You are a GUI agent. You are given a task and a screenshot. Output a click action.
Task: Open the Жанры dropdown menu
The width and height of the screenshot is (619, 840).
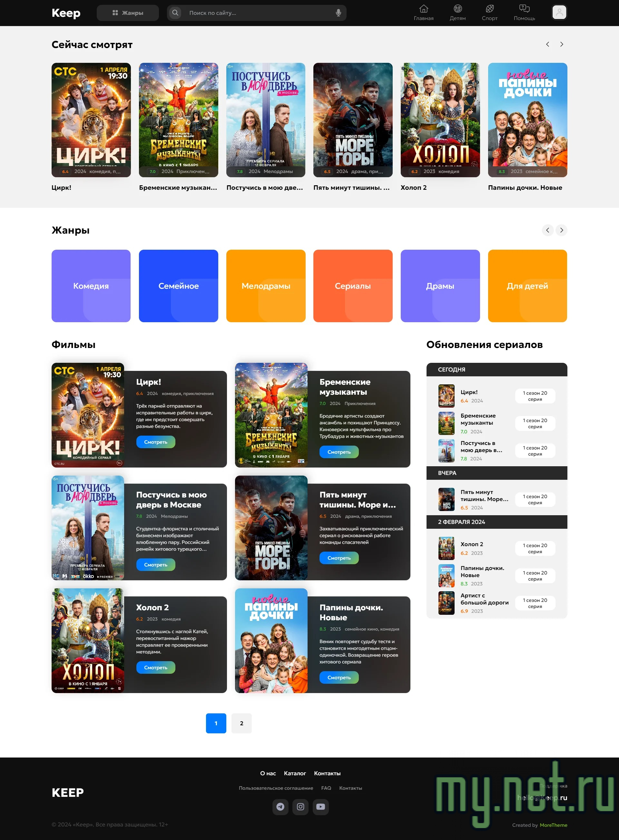(128, 13)
